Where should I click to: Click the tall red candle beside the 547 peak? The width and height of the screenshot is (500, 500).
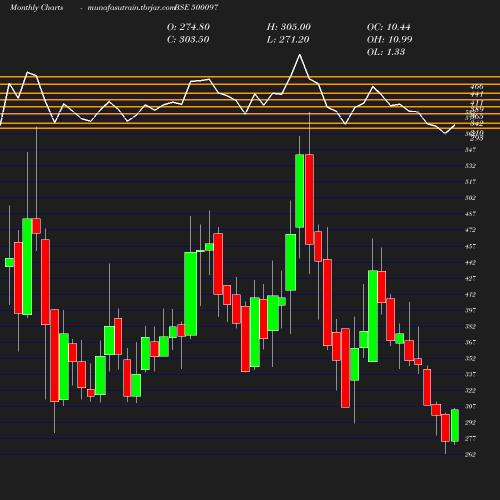coord(309,199)
